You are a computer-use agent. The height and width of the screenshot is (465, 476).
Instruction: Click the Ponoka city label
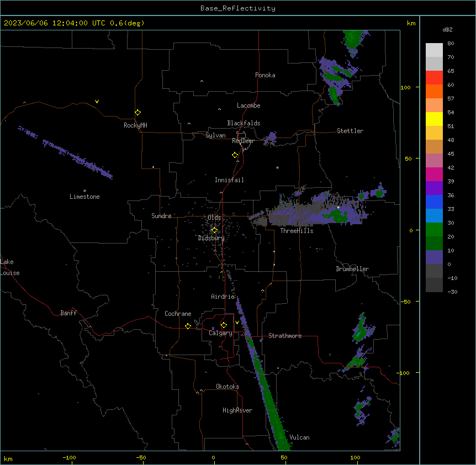coord(265,75)
